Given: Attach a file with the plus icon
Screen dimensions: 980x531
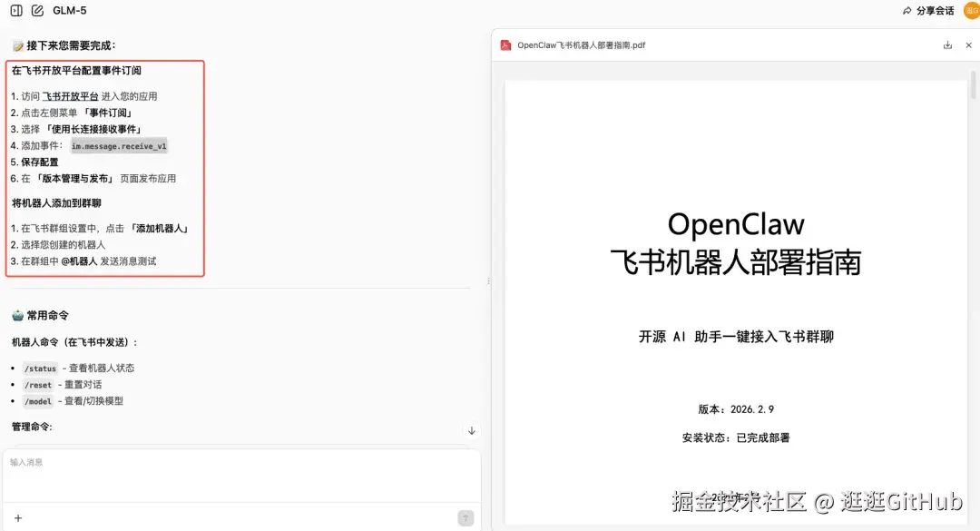Looking at the screenshot, I should (20, 517).
